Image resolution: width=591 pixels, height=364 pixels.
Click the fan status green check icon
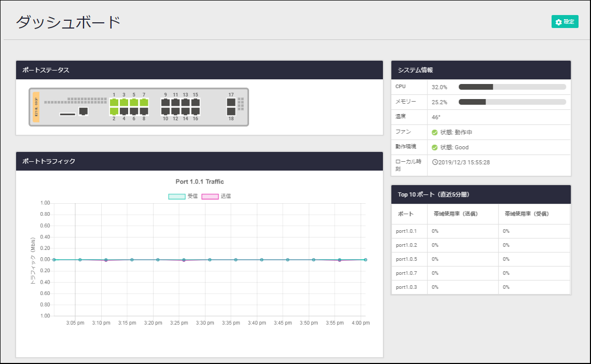tap(435, 132)
